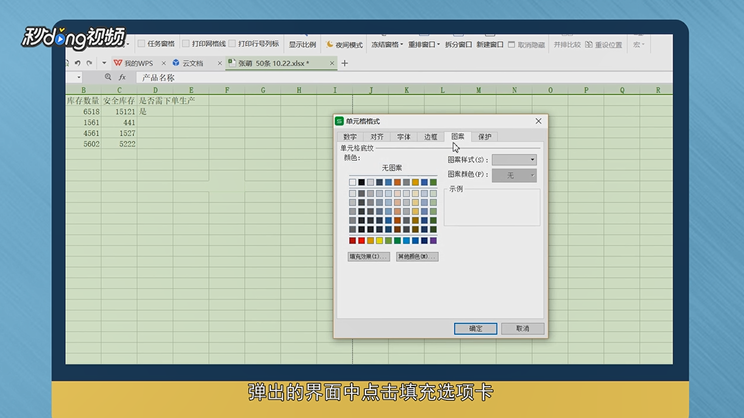The height and width of the screenshot is (418, 744).
Task: Close the 我的WPS tab
Action: (x=164, y=63)
